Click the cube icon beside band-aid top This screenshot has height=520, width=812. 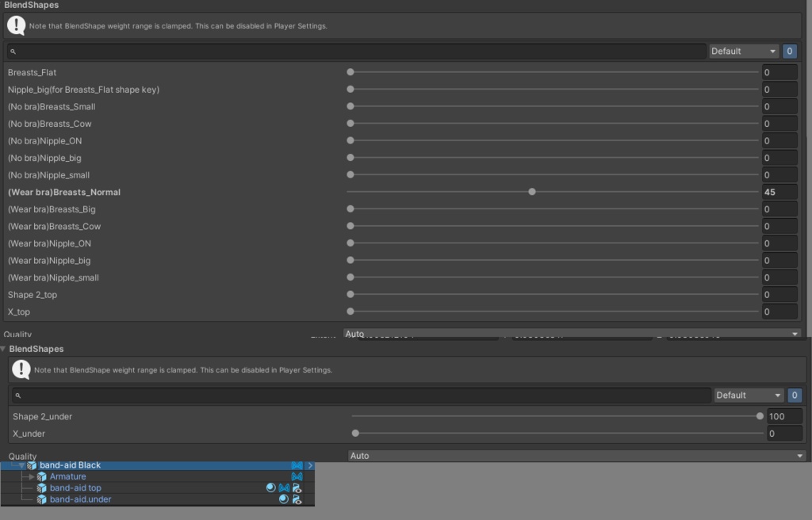42,487
